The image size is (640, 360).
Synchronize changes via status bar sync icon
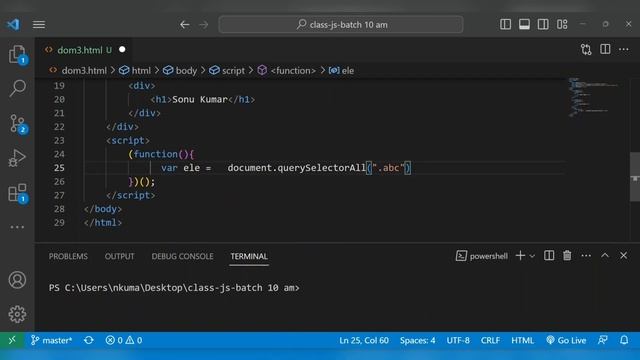pos(89,340)
